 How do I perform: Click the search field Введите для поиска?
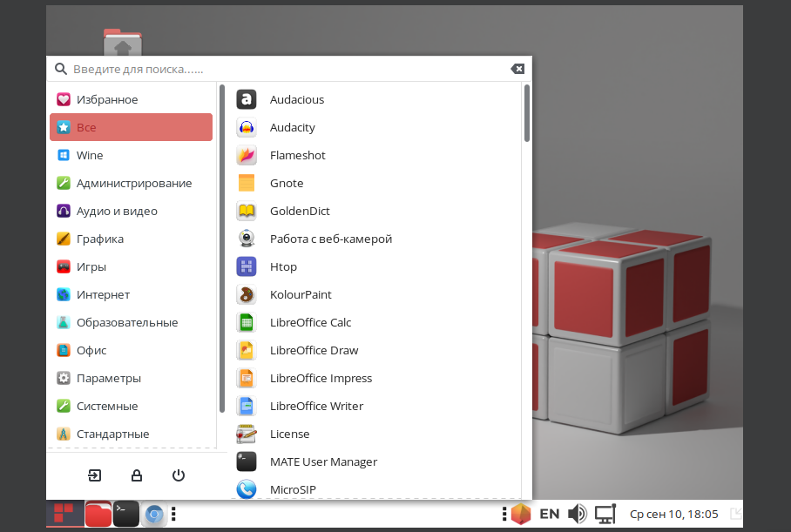(287, 69)
